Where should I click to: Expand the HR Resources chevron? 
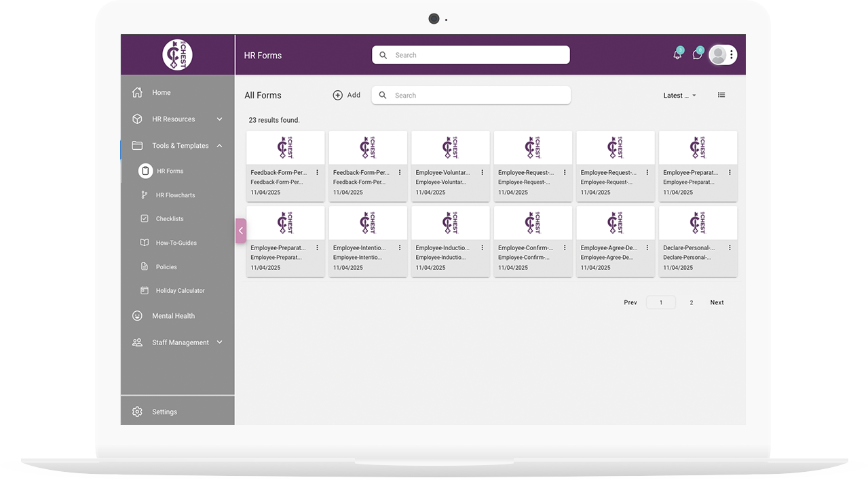(219, 119)
